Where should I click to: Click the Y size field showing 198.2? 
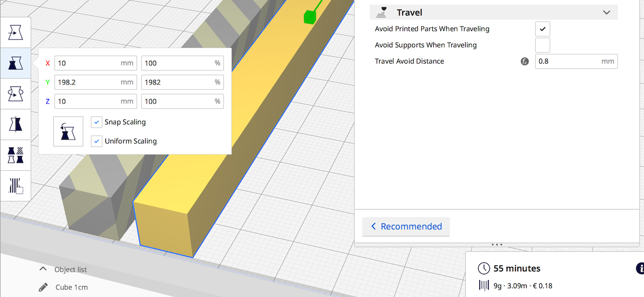point(95,82)
